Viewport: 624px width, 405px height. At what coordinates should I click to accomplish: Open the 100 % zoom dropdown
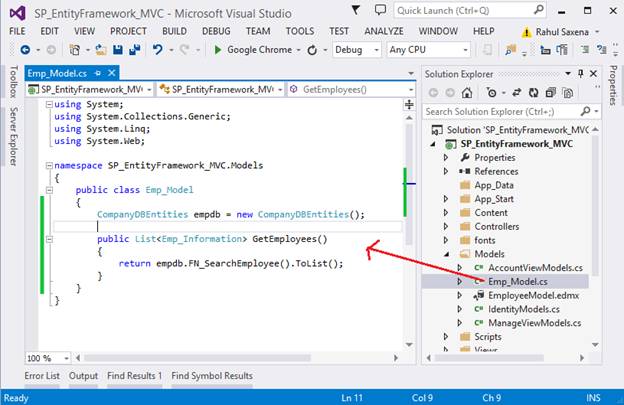[66, 358]
